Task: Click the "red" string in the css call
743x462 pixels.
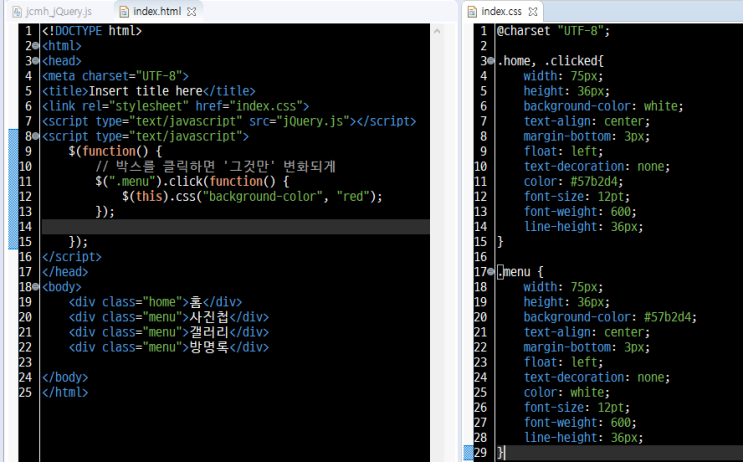Action: pyautogui.click(x=353, y=197)
